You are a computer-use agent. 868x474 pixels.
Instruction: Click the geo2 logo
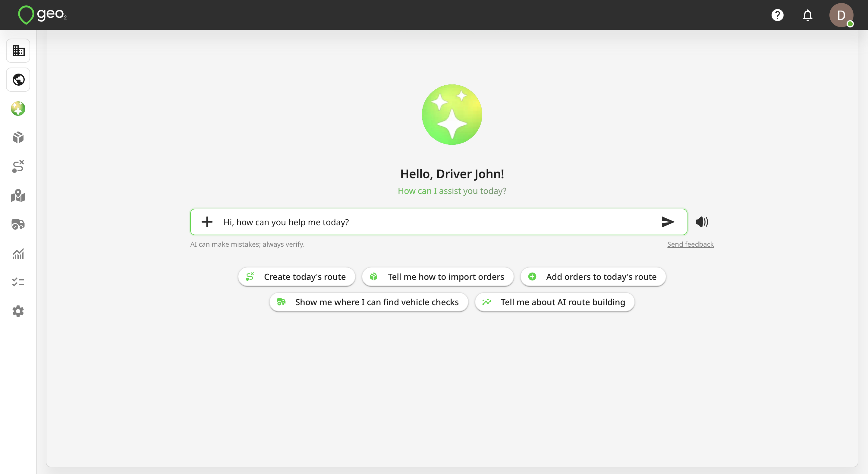[42, 15]
